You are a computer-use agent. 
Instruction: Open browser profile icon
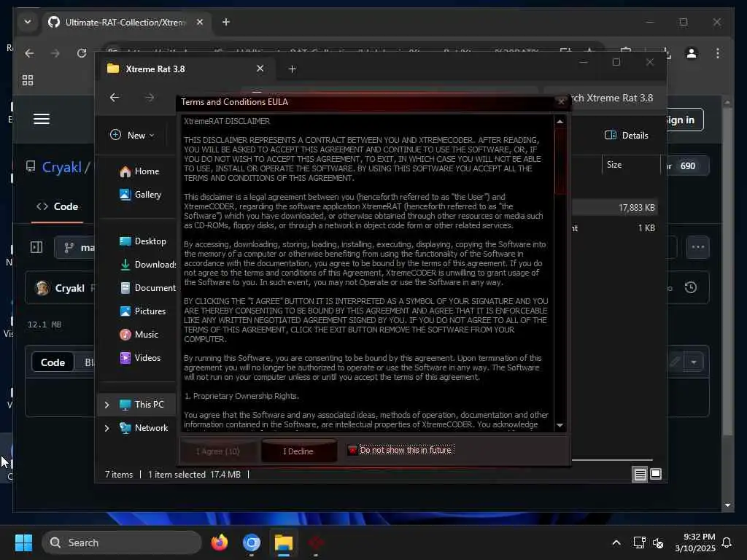pyautogui.click(x=692, y=53)
